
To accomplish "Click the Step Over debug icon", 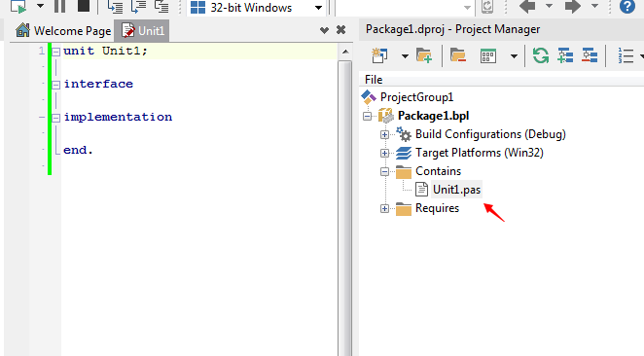I will pyautogui.click(x=138, y=6).
